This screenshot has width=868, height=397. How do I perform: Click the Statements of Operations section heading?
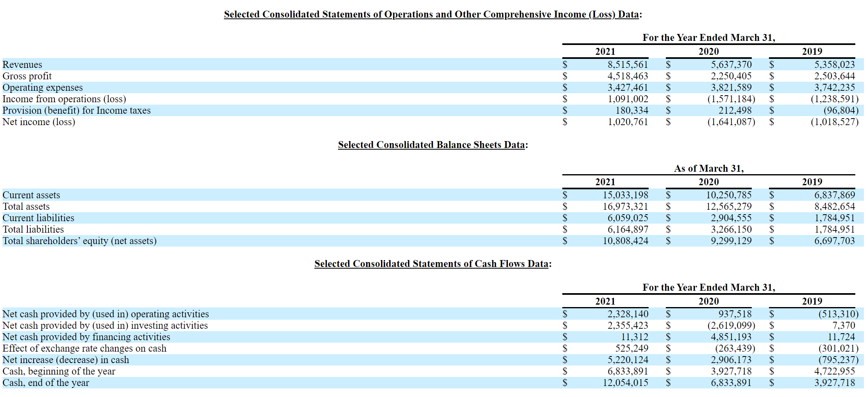click(433, 14)
